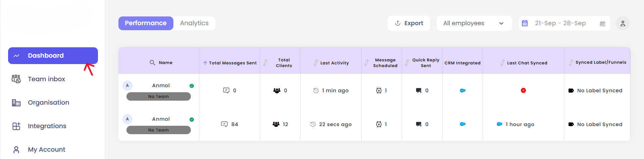This screenshot has height=159, width=644.
Task: Click the Organisation building icon
Action: pyautogui.click(x=16, y=103)
